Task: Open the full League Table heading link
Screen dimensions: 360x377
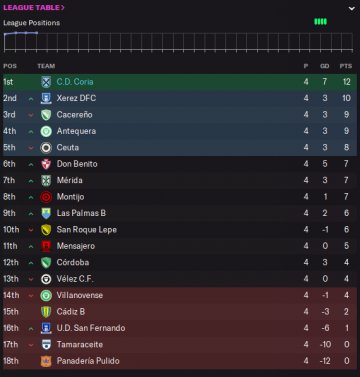Action: (x=34, y=7)
